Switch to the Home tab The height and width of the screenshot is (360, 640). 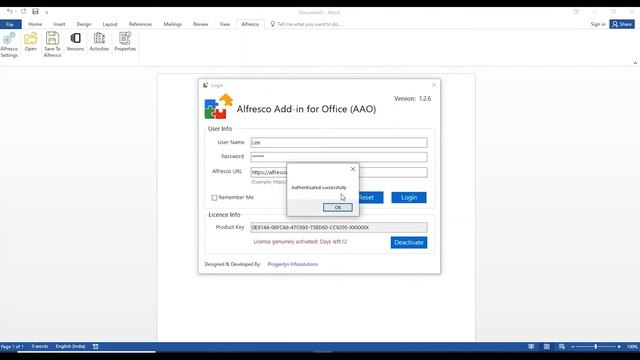click(35, 24)
